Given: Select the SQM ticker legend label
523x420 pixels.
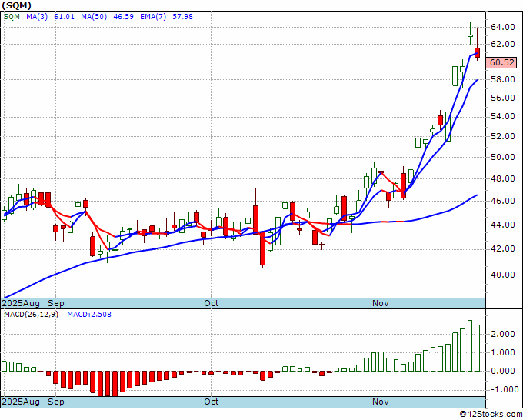Looking at the screenshot, I should pyautogui.click(x=12, y=17).
